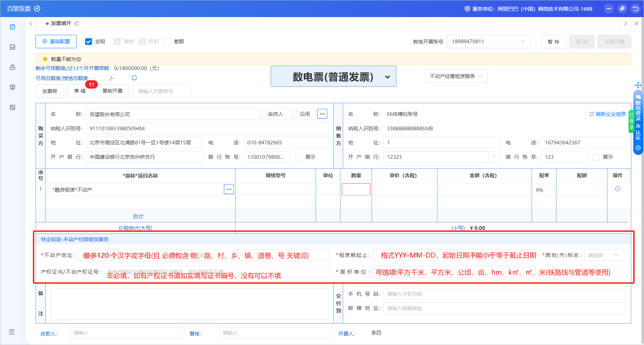
Task: Click the 规格型号 input in row 1
Action: [275, 189]
